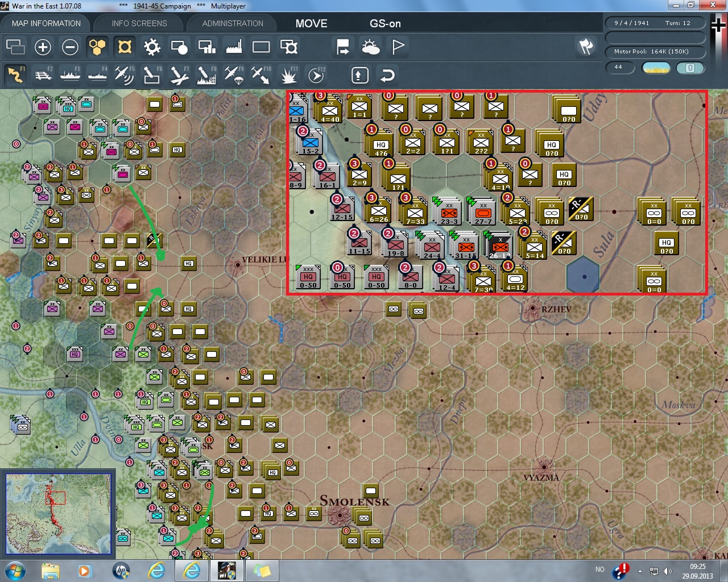The width and height of the screenshot is (728, 582).
Task: Open the INFO SCREENS tab
Action: coord(139,23)
